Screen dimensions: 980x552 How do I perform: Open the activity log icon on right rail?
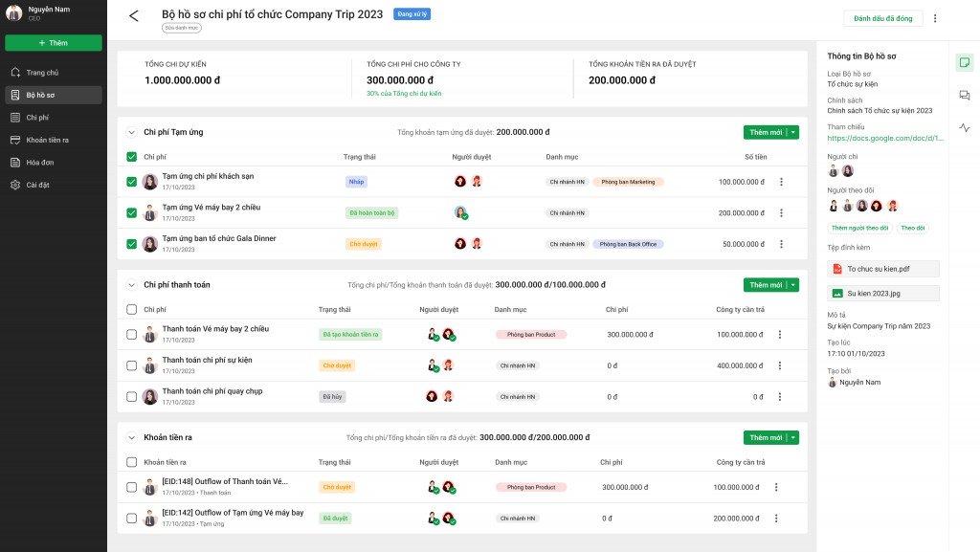pyautogui.click(x=965, y=127)
